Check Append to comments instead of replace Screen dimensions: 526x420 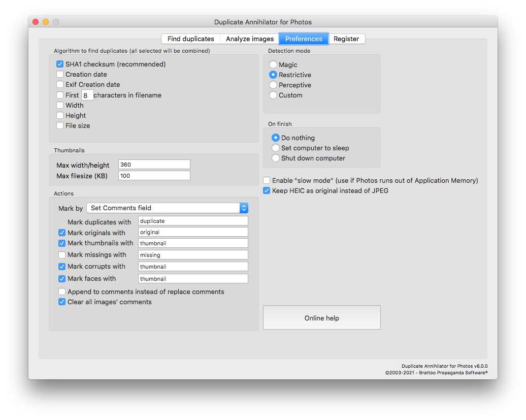62,292
